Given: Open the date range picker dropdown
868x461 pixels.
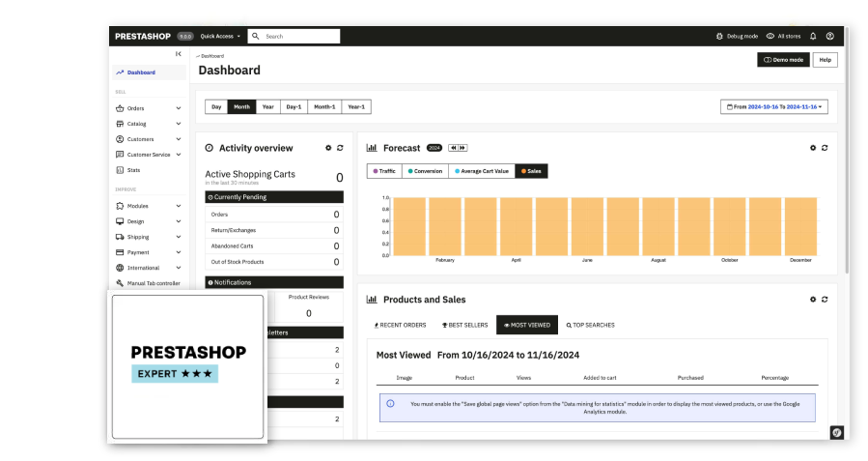Looking at the screenshot, I should tap(774, 107).
